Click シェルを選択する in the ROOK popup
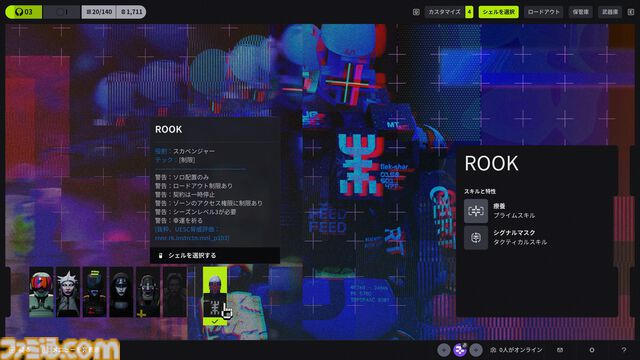 (x=192, y=256)
